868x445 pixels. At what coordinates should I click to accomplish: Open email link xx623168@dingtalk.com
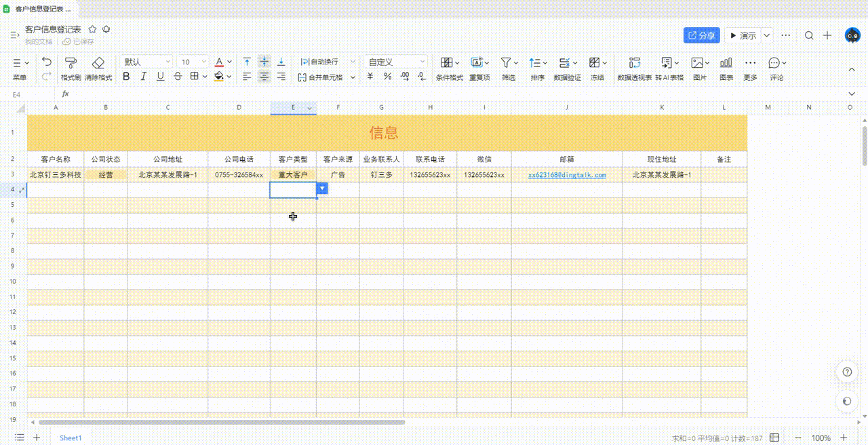click(567, 175)
